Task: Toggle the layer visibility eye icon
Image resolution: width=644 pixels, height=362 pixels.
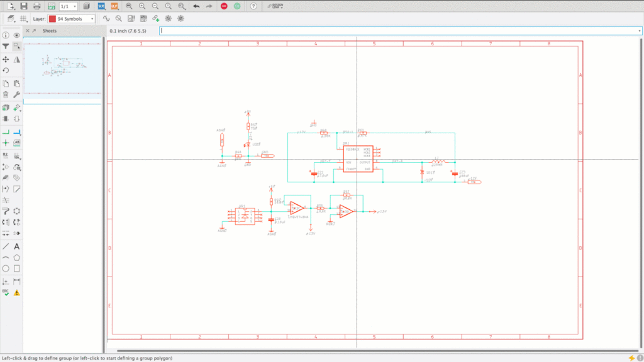Action: tap(17, 35)
